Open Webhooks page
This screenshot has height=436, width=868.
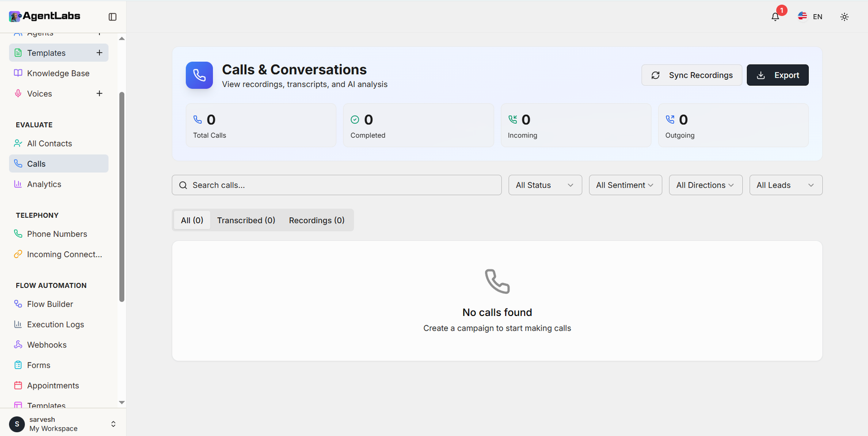tap(59, 345)
